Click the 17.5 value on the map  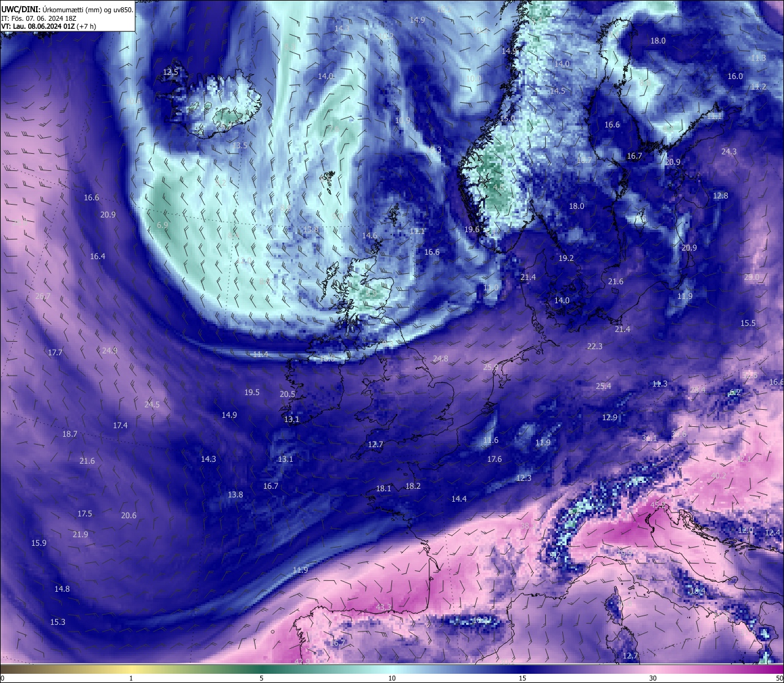click(x=85, y=513)
